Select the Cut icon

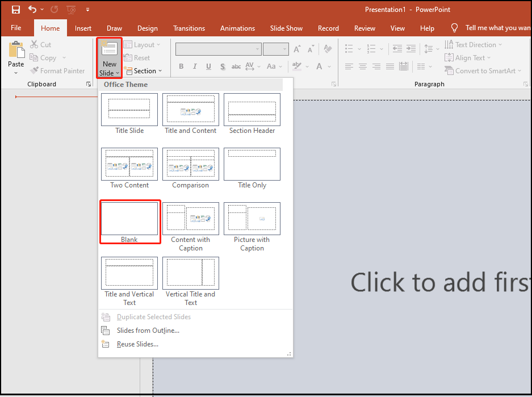tap(35, 44)
